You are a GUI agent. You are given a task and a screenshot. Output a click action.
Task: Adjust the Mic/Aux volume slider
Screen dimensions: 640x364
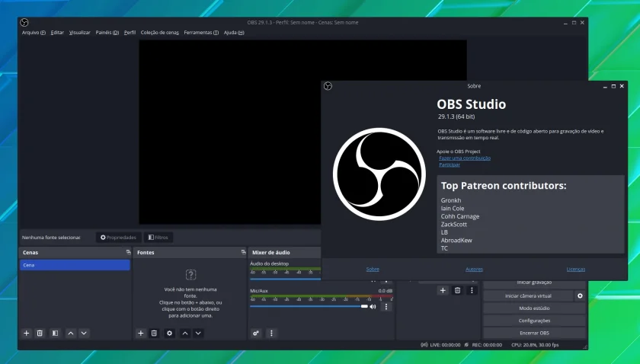309,306
